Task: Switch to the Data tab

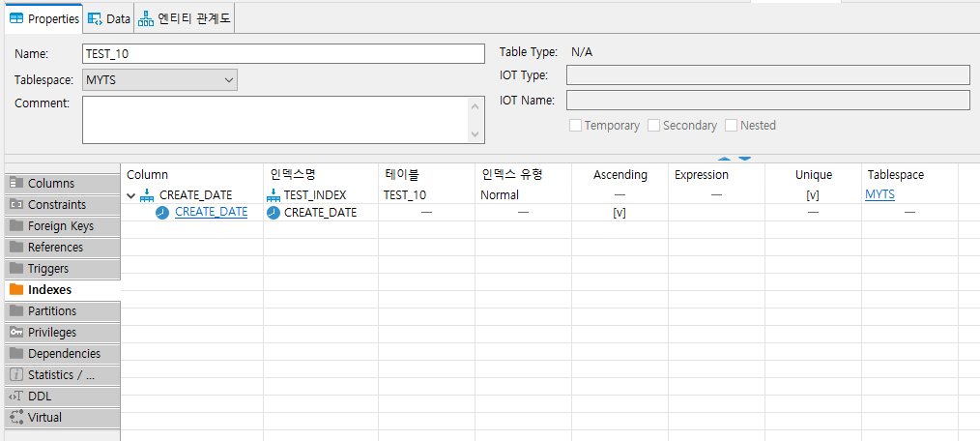Action: pyautogui.click(x=109, y=18)
